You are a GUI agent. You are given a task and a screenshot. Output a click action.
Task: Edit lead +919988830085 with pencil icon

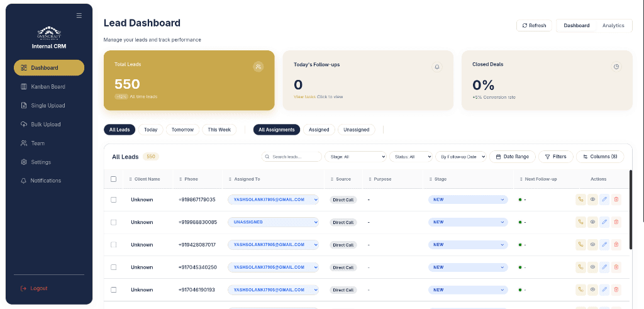tap(604, 222)
